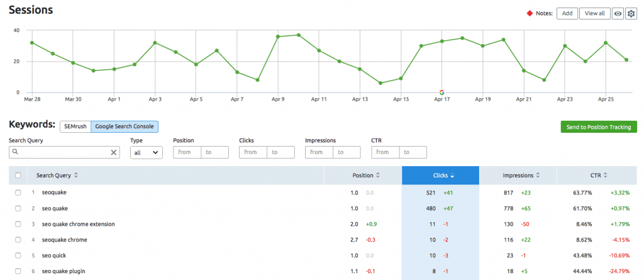Image resolution: width=644 pixels, height=280 pixels.
Task: Switch to Google Search Console tab
Action: [125, 126]
